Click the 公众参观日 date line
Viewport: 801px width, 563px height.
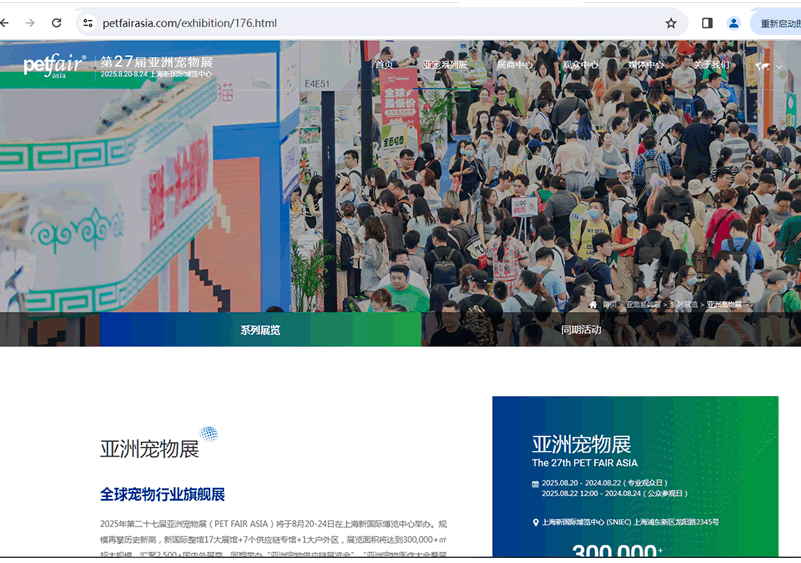pos(615,494)
